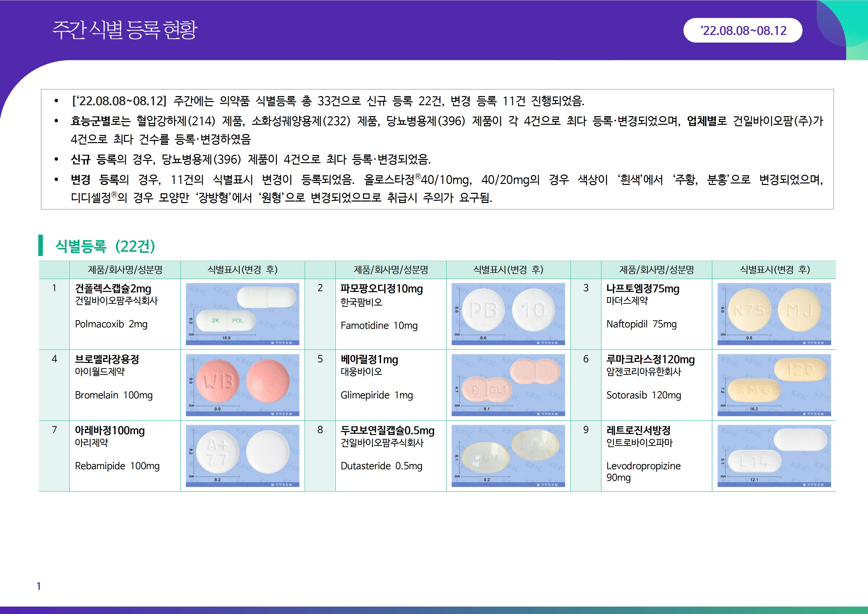Click product name 루마크라스정120mg
The width and height of the screenshot is (868, 614).
click(650, 359)
